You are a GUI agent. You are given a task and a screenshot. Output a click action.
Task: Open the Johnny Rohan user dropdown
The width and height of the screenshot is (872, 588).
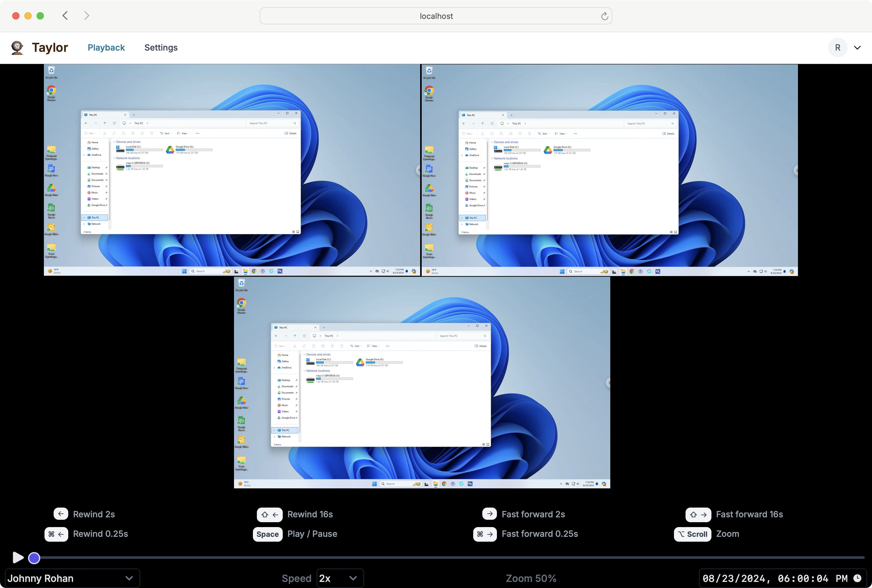tap(72, 578)
